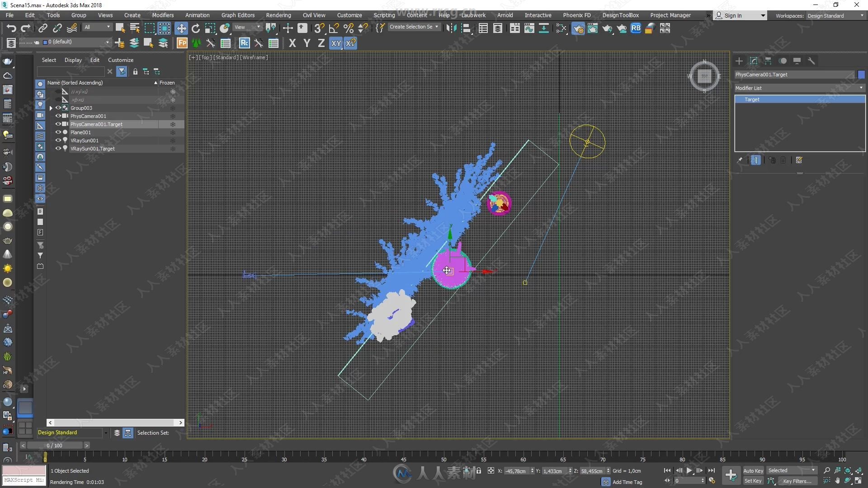Viewport: 868px width, 488px height.
Task: Activate the Select and Move tool
Action: [x=181, y=28]
